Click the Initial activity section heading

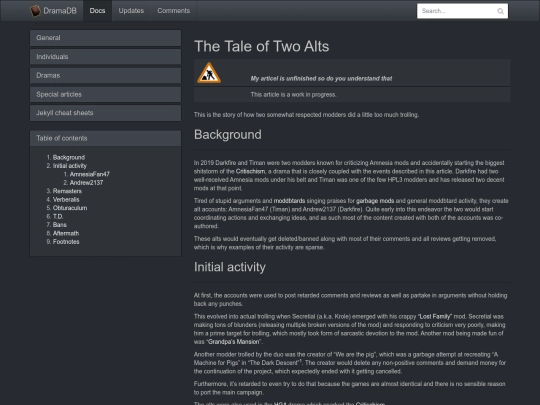coord(230,267)
